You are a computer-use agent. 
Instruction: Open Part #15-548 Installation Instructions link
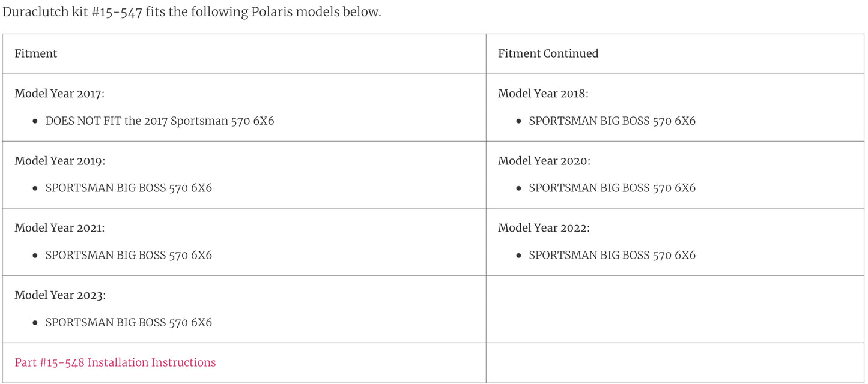click(x=115, y=362)
